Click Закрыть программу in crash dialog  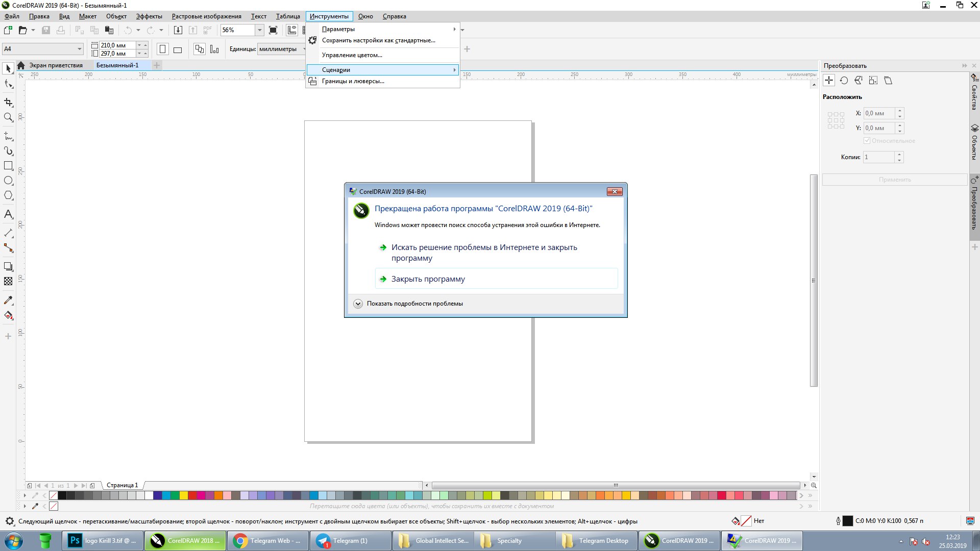pyautogui.click(x=496, y=279)
